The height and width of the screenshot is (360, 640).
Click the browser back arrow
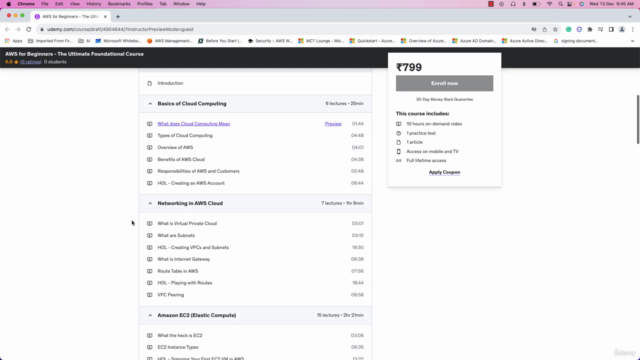pyautogui.click(x=7, y=29)
